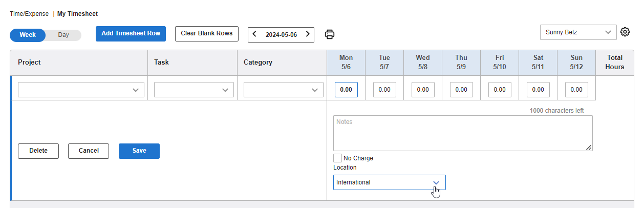The height and width of the screenshot is (208, 644).
Task: Click the Time/Expense breadcrumb link
Action: pyautogui.click(x=29, y=14)
